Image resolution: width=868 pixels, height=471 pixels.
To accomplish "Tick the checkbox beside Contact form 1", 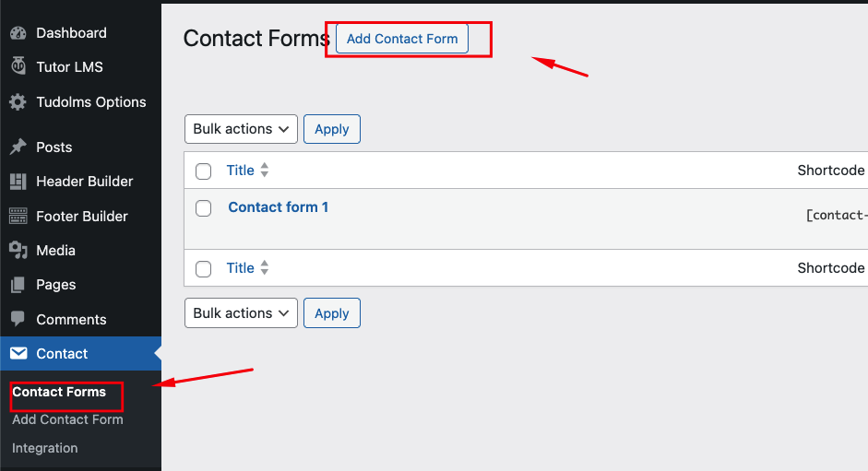I will (x=204, y=208).
